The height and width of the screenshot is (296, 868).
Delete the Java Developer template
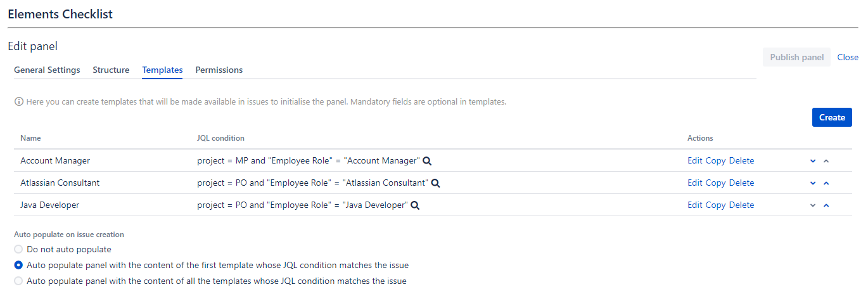pyautogui.click(x=741, y=205)
